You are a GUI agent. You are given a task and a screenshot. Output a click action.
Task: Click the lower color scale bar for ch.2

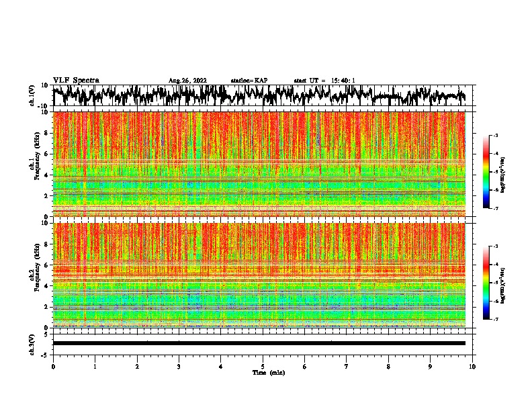(486, 283)
